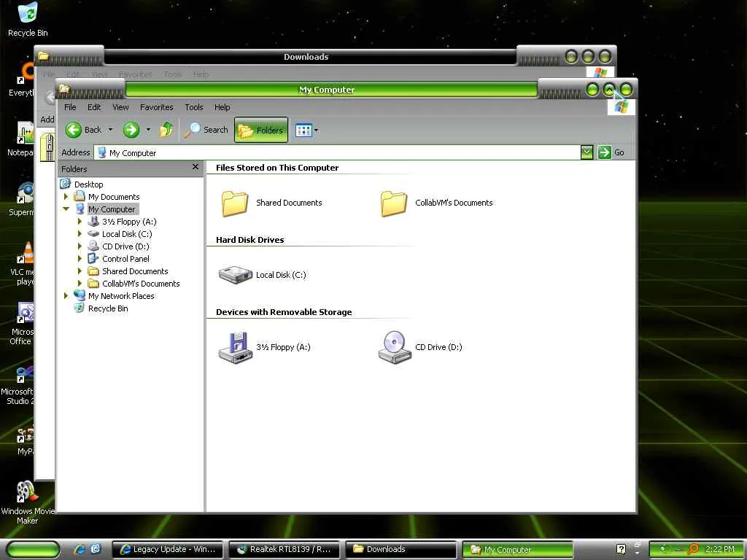The image size is (747, 560).
Task: Expand the 3½ Floppy (A:) tree node
Action: click(80, 222)
